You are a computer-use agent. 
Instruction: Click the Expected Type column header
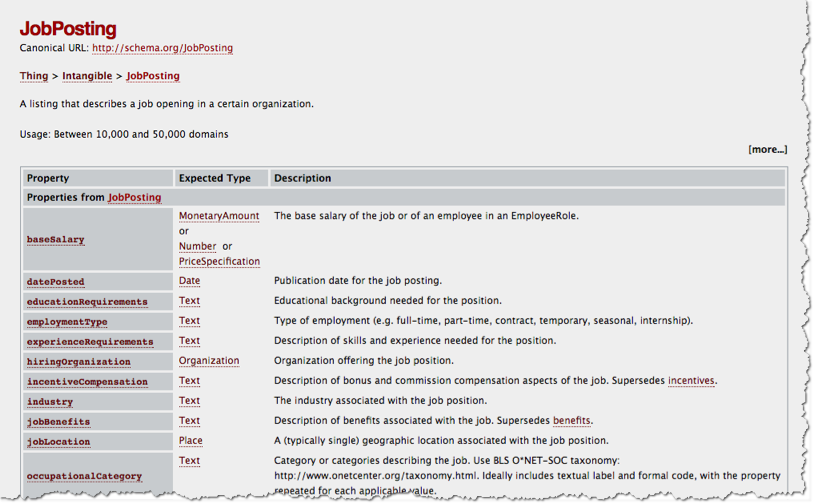click(215, 178)
